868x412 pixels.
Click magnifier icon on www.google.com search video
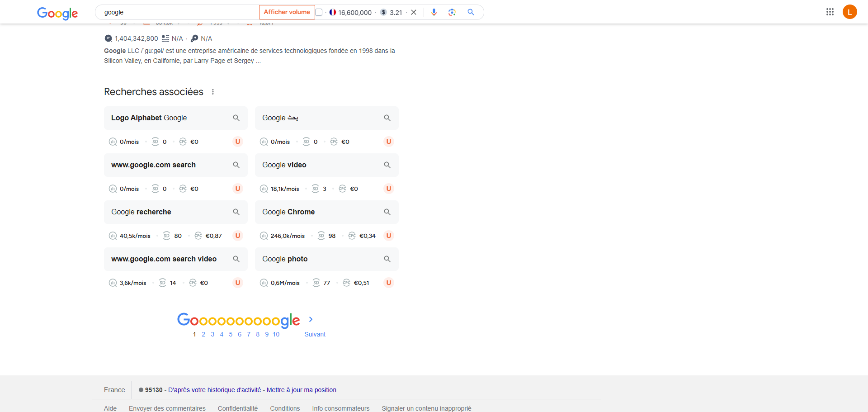tap(236, 259)
